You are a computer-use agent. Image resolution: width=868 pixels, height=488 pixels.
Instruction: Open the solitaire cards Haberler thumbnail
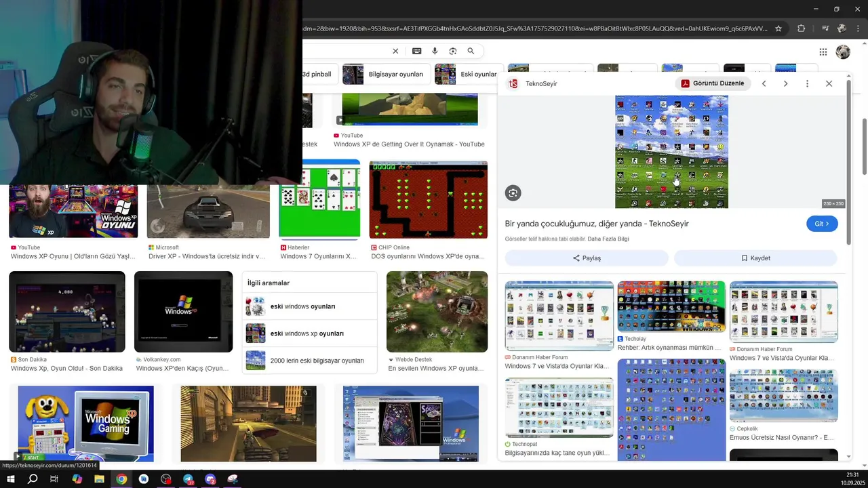pyautogui.click(x=319, y=199)
